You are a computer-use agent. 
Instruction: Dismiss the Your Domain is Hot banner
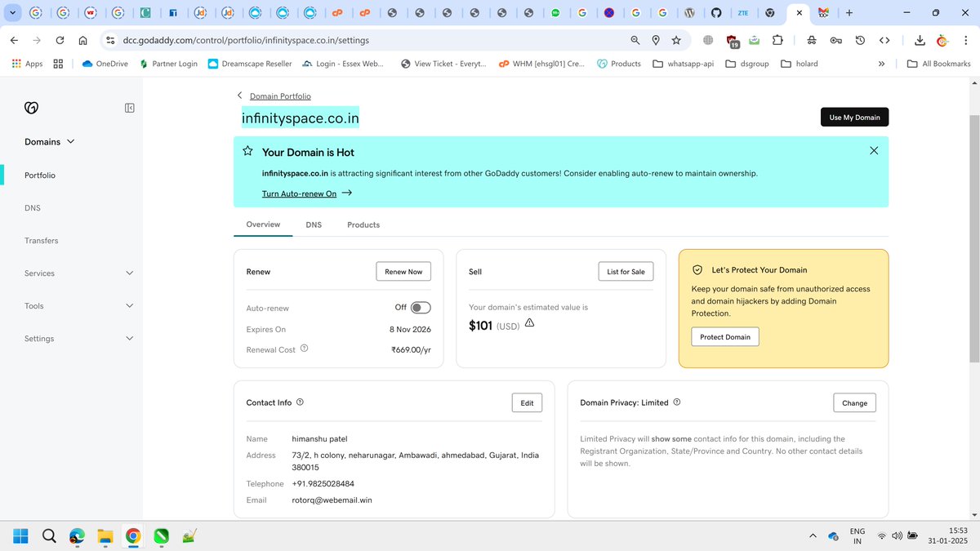874,150
